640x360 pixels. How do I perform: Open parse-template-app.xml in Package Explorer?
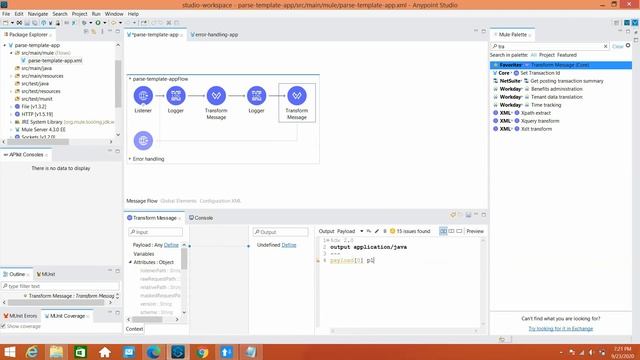tap(55, 60)
